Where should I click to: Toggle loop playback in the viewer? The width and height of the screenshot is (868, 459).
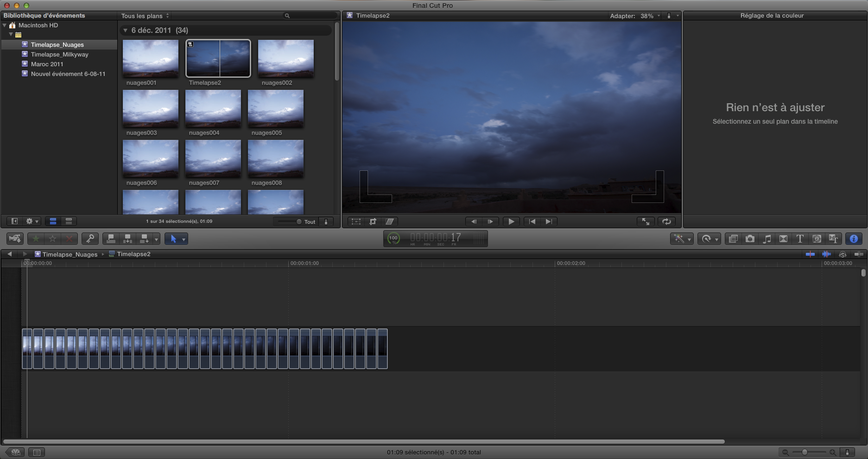[x=666, y=222]
